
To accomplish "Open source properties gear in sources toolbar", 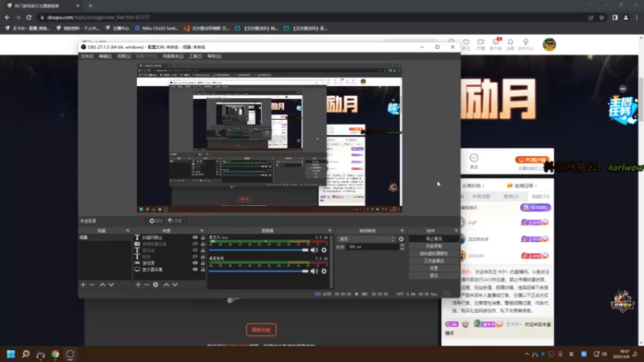I will 155,285.
